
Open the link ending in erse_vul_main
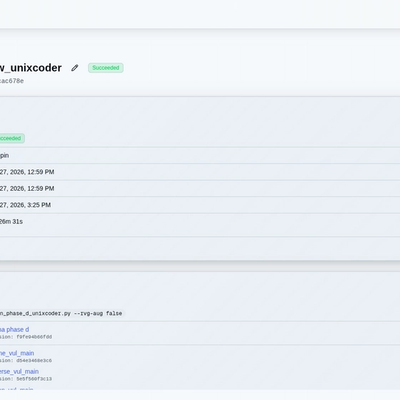(19, 371)
